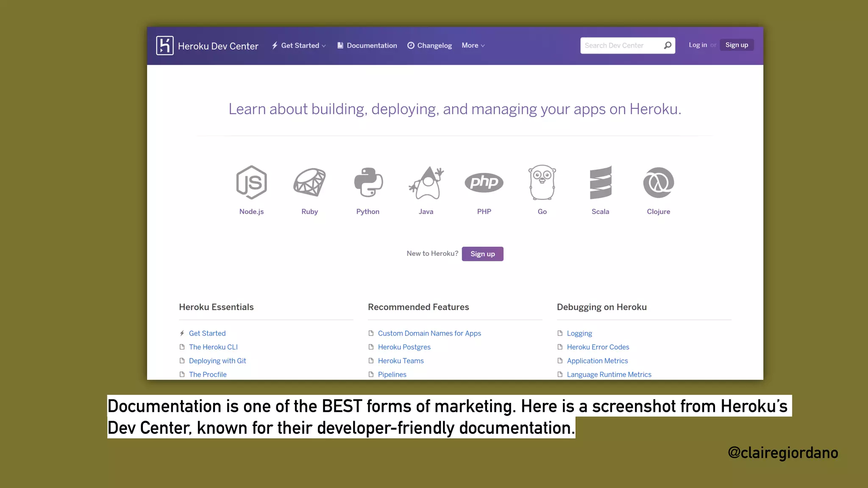Click document icon beside Heroku Postgres
Image resolution: width=868 pixels, height=488 pixels.
tap(371, 347)
